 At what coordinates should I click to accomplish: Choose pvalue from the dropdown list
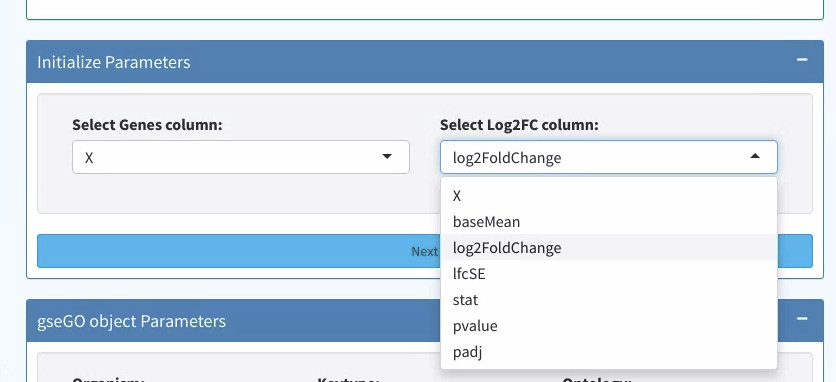tap(608, 325)
